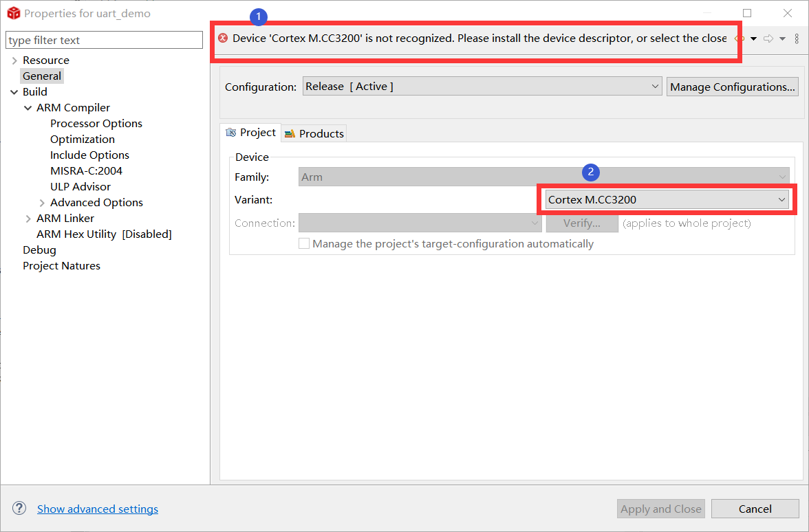Click the red error icon in the message
Viewport: 809px width, 532px height.
click(222, 38)
